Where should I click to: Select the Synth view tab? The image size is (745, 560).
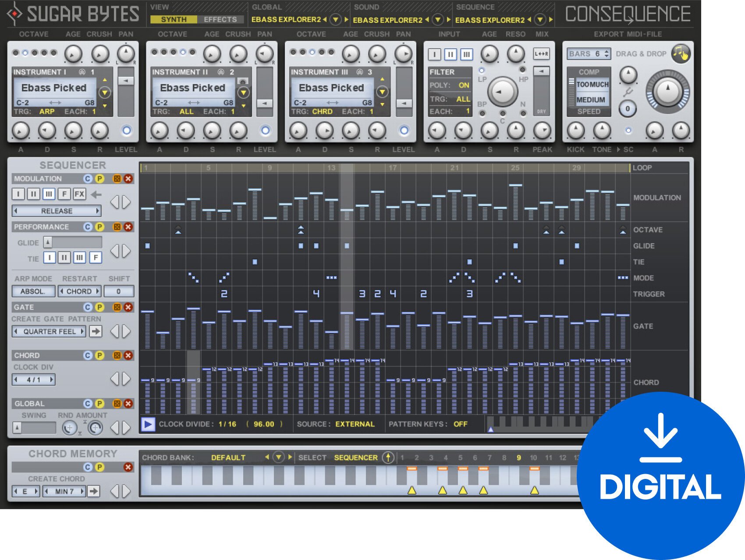pyautogui.click(x=174, y=20)
